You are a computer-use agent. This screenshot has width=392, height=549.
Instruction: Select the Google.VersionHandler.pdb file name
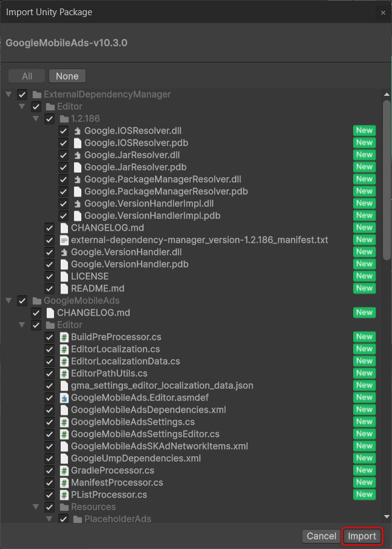130,264
